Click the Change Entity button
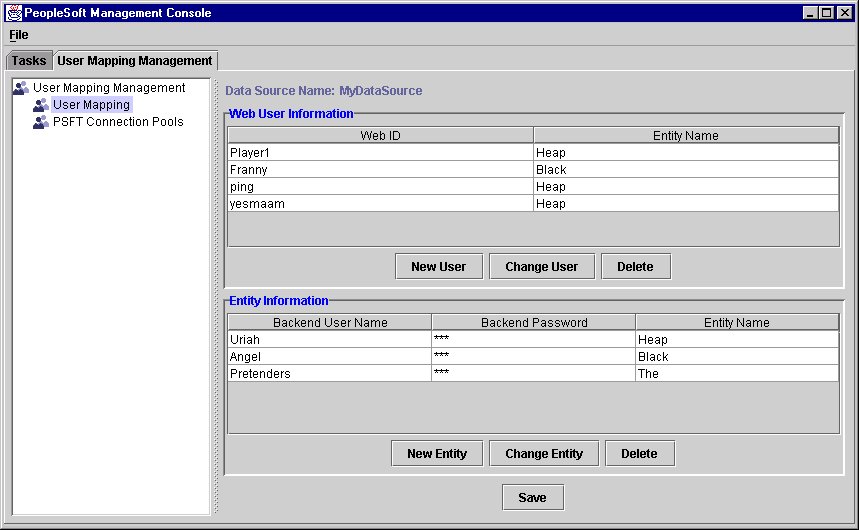Viewport: 859px width, 530px height. click(x=544, y=453)
